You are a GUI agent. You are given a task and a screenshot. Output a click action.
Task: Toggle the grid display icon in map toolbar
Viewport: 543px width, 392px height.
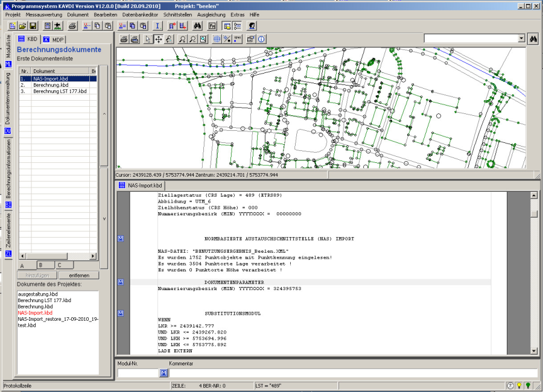[x=217, y=39]
